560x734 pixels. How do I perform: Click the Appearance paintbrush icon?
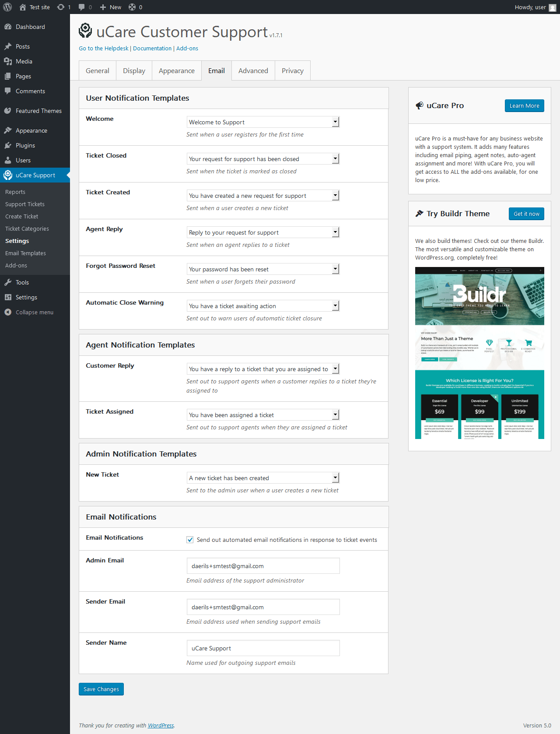[8, 130]
